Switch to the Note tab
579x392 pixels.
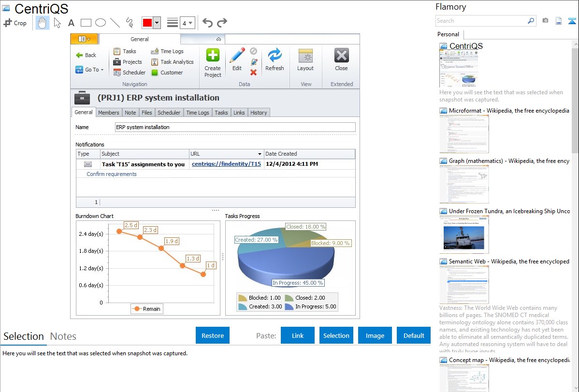click(130, 113)
